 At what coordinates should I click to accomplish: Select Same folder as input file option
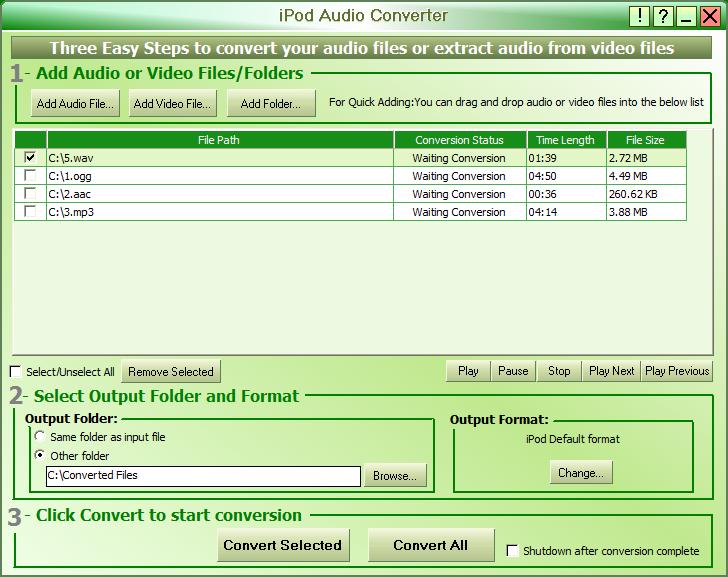[40, 436]
